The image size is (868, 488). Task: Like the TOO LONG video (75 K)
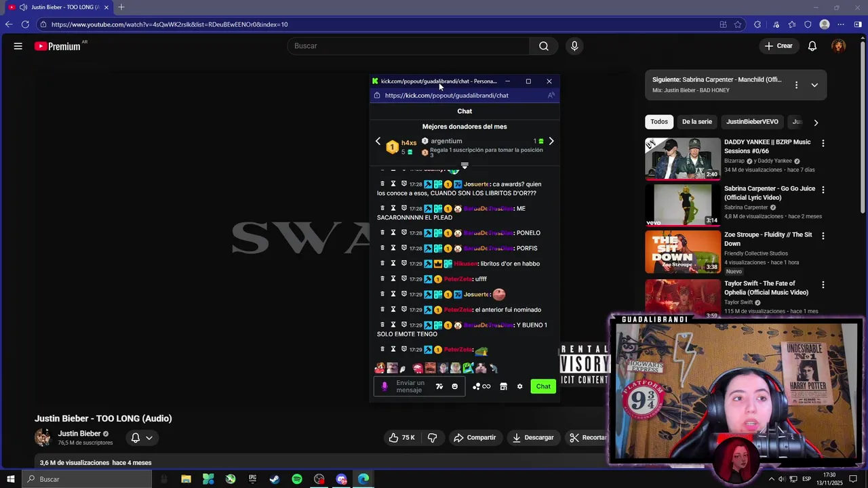401,438
